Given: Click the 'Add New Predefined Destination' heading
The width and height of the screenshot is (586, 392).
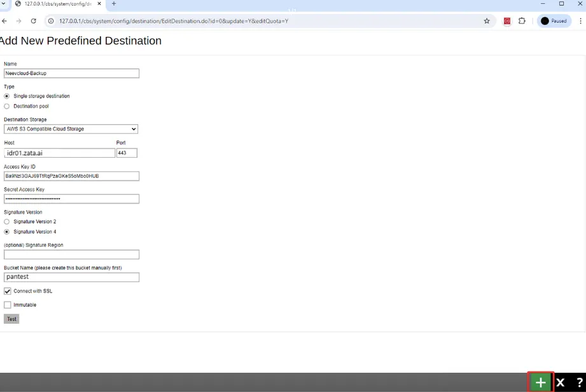Looking at the screenshot, I should coord(80,40).
